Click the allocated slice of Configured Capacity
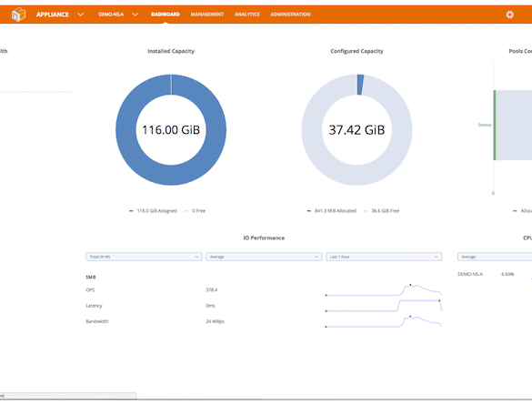 click(x=360, y=85)
